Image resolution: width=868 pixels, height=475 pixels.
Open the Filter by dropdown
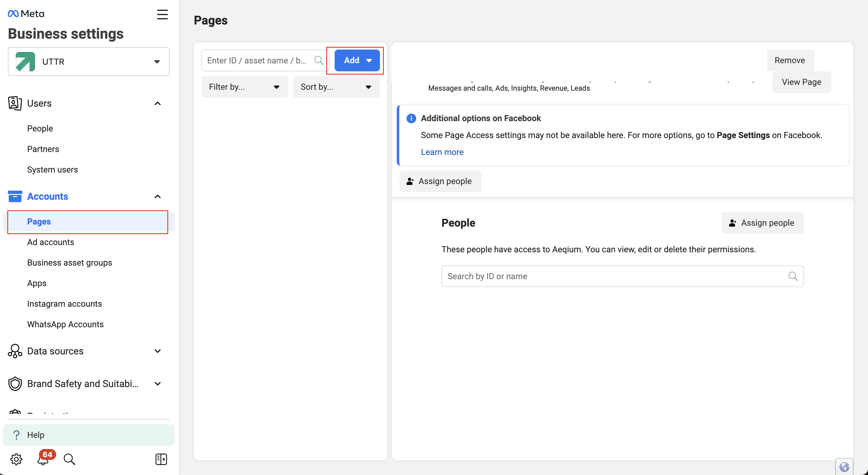244,87
